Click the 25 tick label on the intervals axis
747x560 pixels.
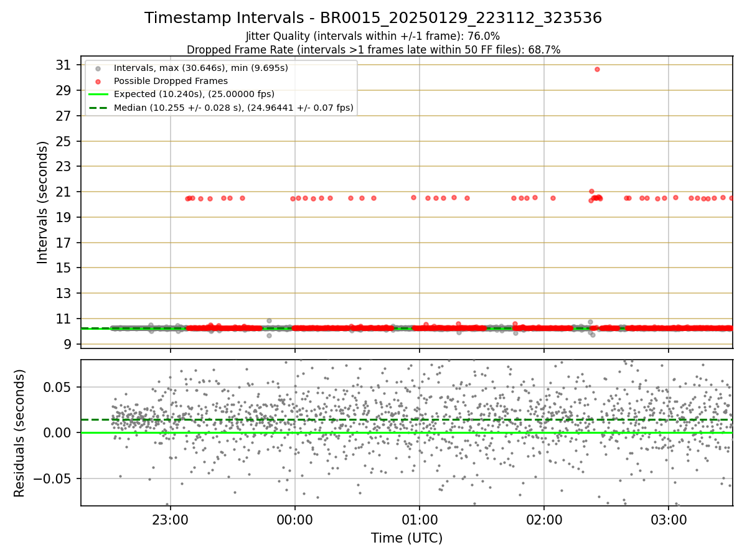click(64, 141)
